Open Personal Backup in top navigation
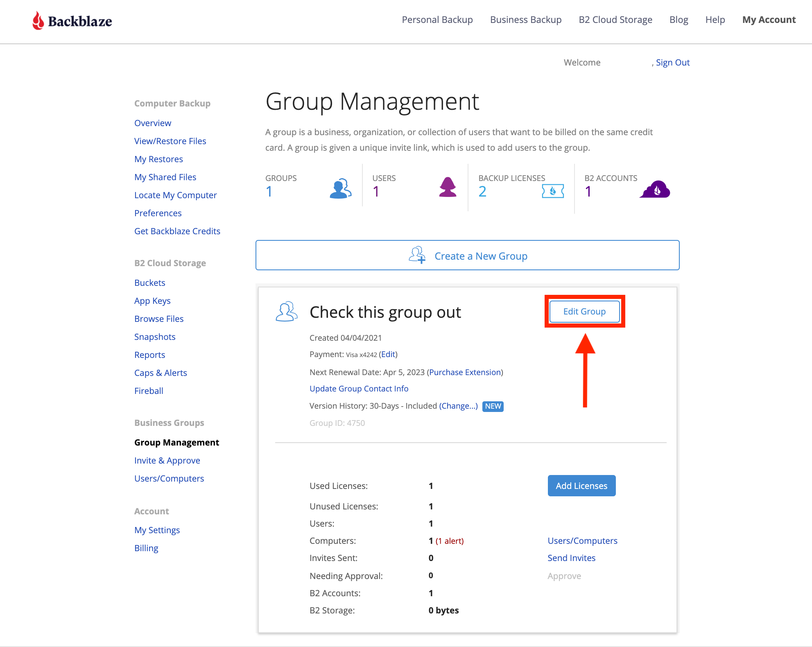The image size is (812, 647). point(437,20)
